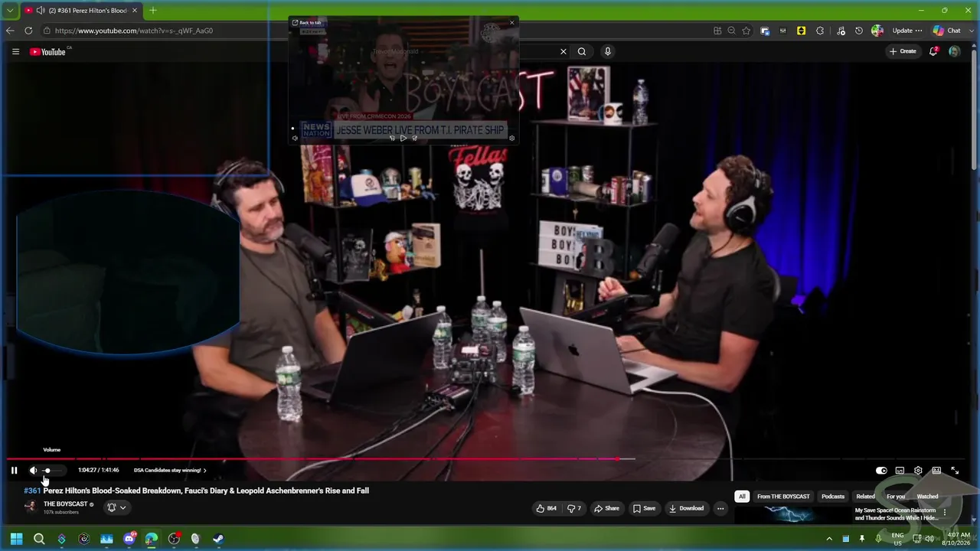The width and height of the screenshot is (980, 551).
Task: Adjust the volume slider handle
Action: 47,471
